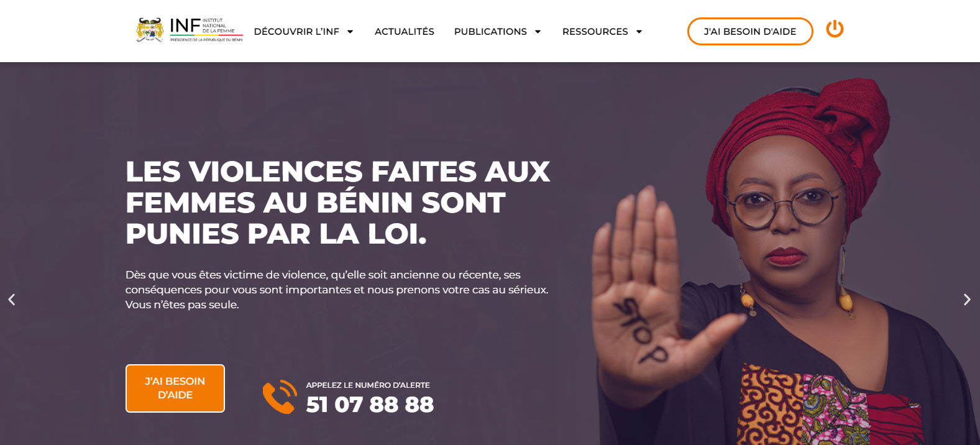Open the DÉCOUVRIR L'INF menu label

pyautogui.click(x=296, y=32)
